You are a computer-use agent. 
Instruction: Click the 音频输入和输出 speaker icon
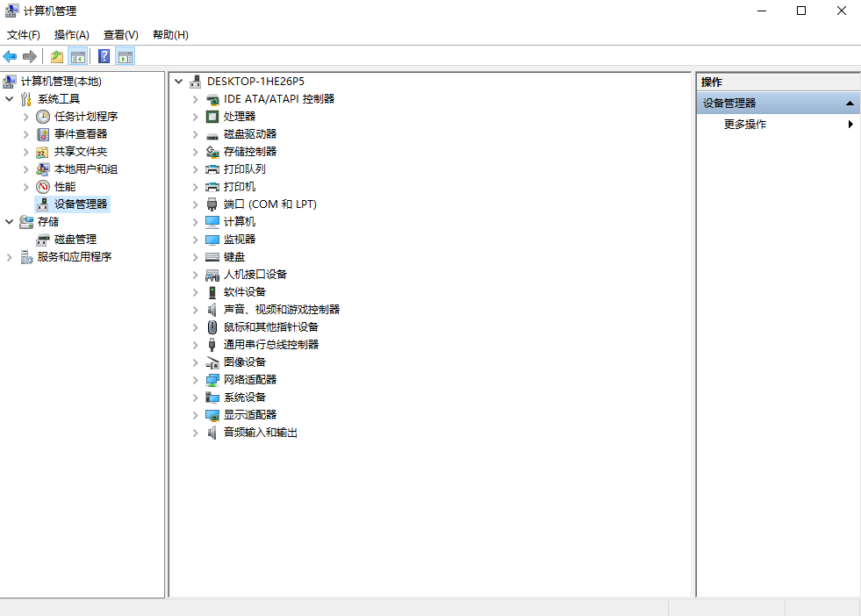point(212,433)
